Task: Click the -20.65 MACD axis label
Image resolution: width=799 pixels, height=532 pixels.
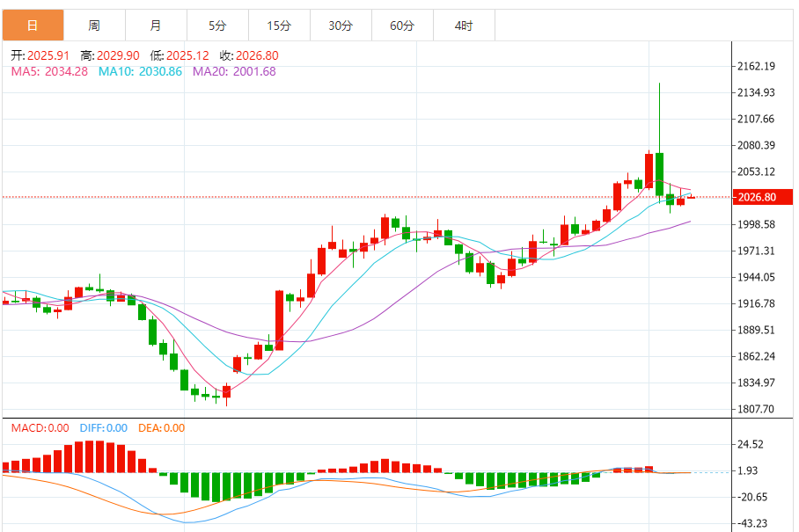Action: 751,498
